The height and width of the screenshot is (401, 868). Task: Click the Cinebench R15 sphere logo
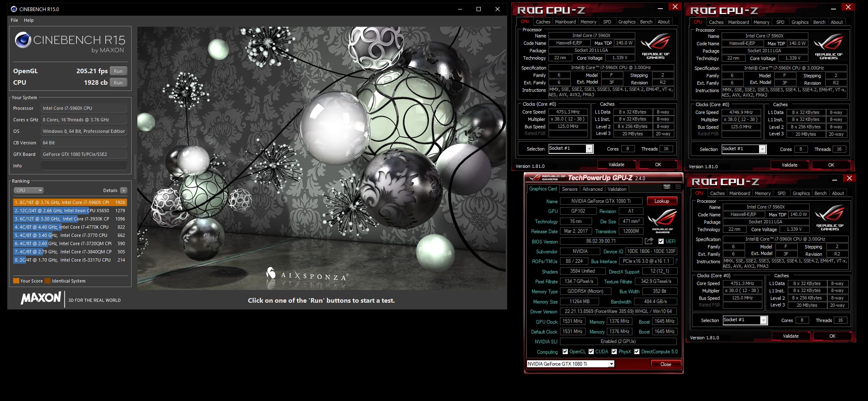pyautogui.click(x=23, y=40)
